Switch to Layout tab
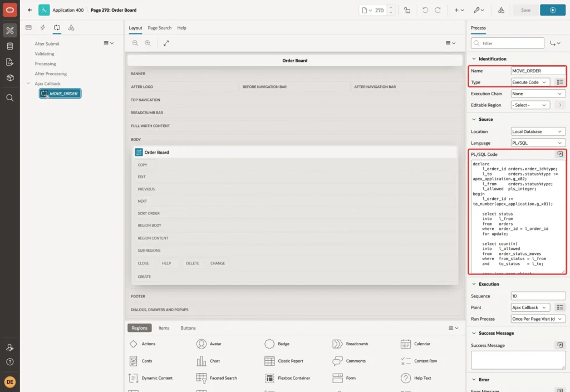 (x=135, y=28)
